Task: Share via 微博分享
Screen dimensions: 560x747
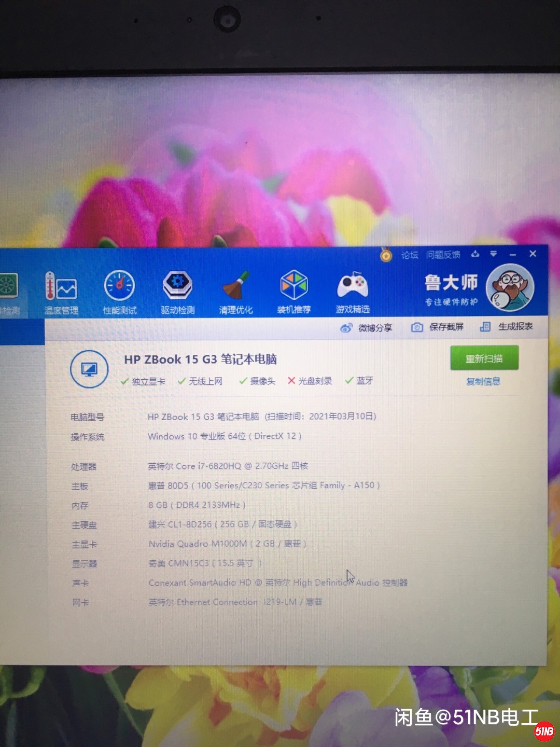Action: pos(366,328)
